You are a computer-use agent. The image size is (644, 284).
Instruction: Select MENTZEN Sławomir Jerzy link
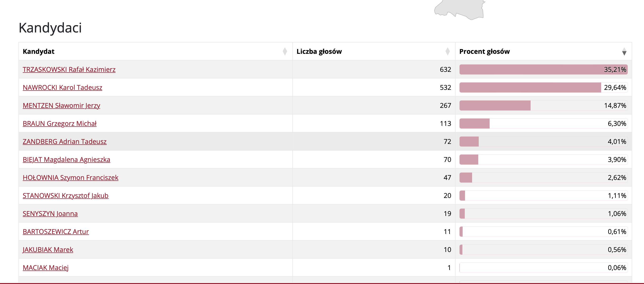[x=62, y=105]
